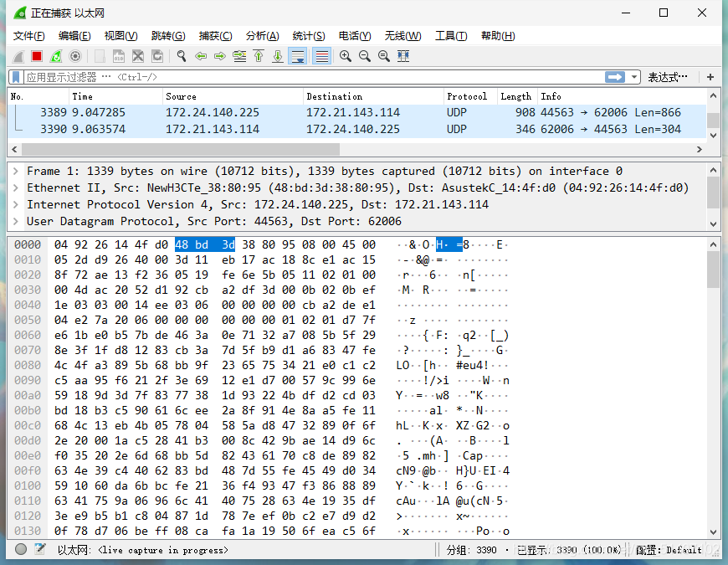Click the expert information status circle

point(21,550)
